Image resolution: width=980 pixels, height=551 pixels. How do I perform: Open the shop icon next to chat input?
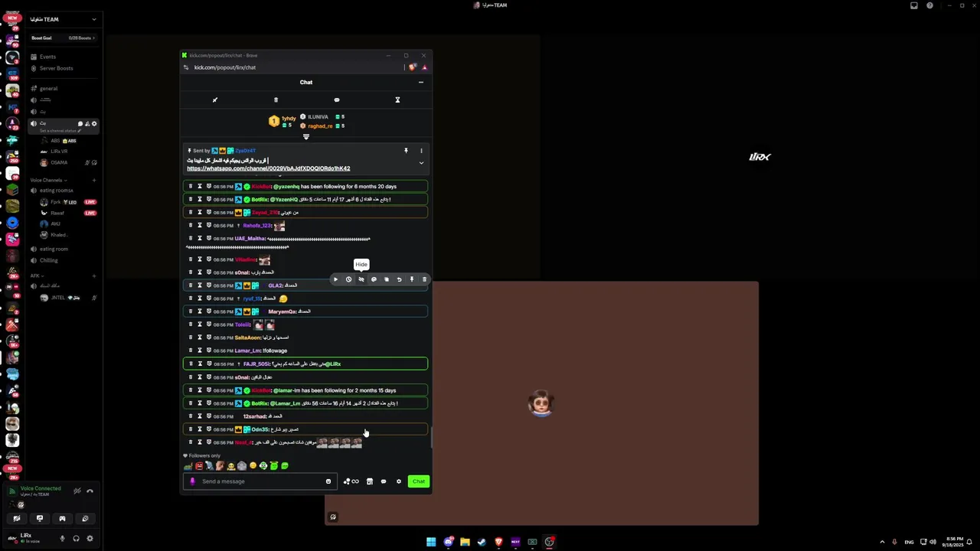(x=370, y=481)
